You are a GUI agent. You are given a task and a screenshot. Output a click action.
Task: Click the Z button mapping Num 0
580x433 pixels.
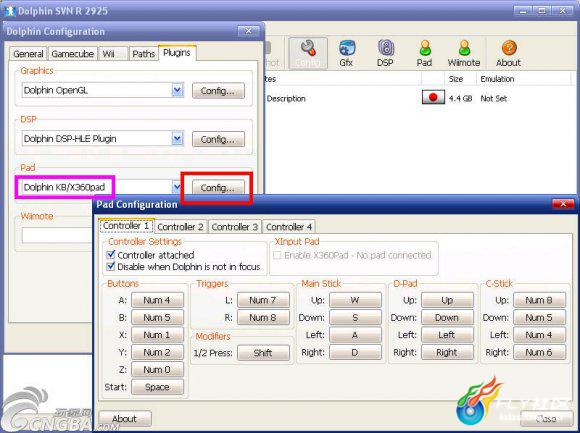point(157,369)
